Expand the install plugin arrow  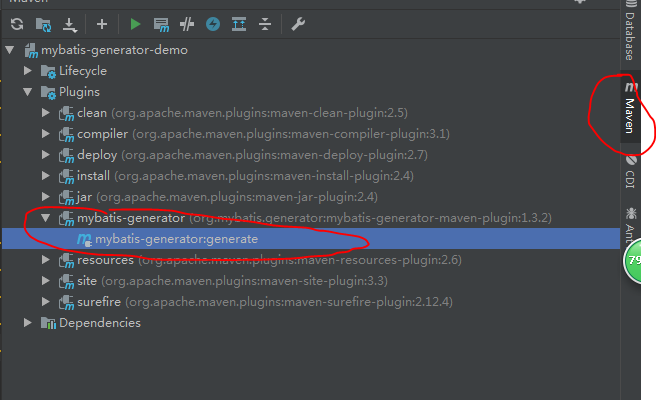(x=46, y=176)
